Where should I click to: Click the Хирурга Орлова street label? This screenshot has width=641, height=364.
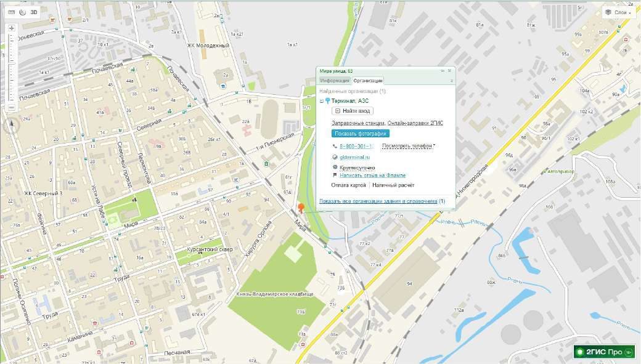pyautogui.click(x=258, y=238)
